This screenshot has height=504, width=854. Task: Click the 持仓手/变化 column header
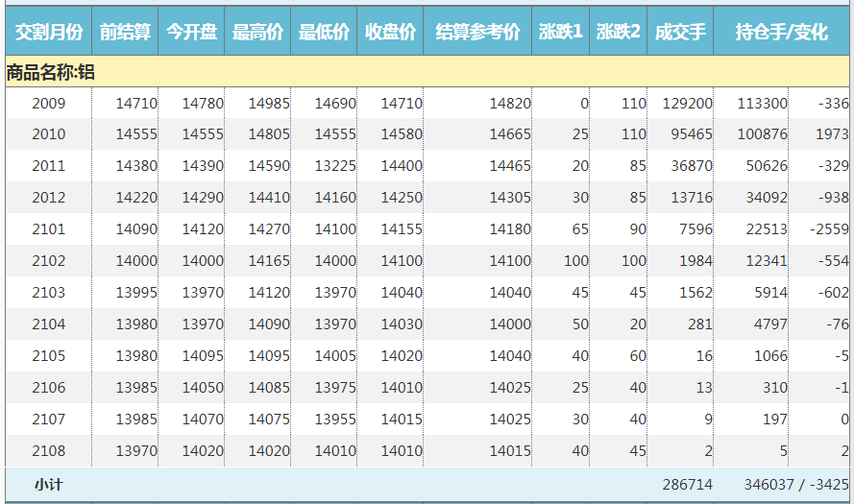pos(781,32)
